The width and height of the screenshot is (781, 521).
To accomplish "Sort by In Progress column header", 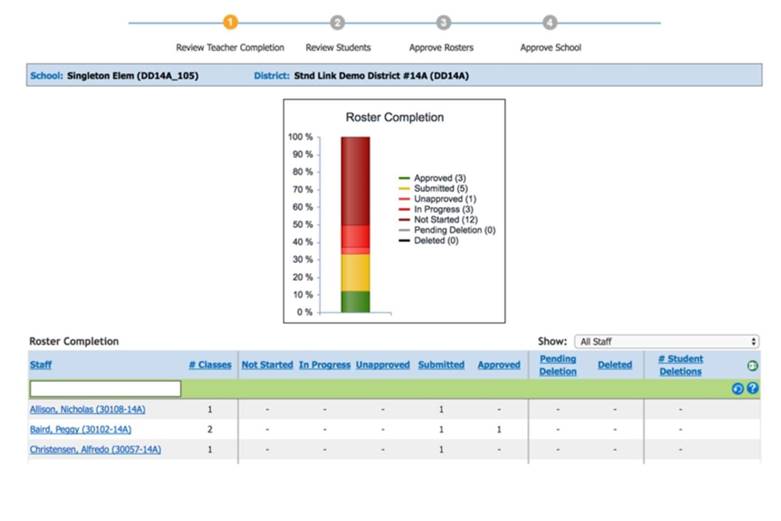I will coord(324,365).
